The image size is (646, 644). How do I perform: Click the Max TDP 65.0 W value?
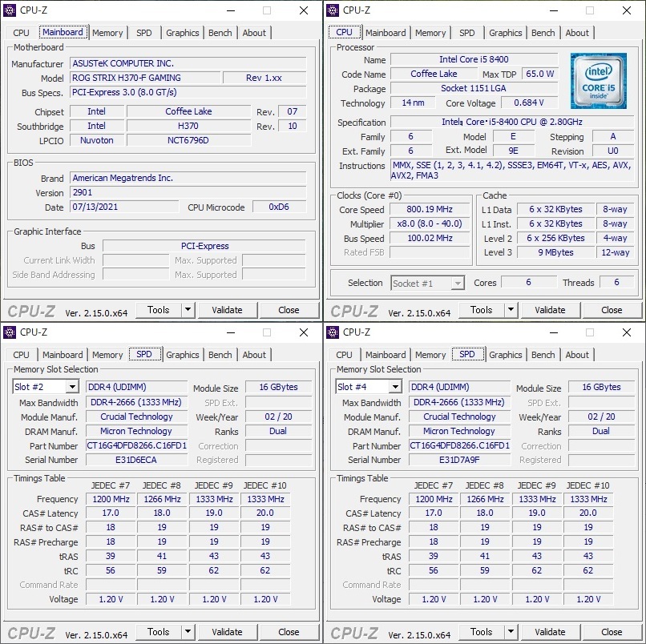point(539,74)
